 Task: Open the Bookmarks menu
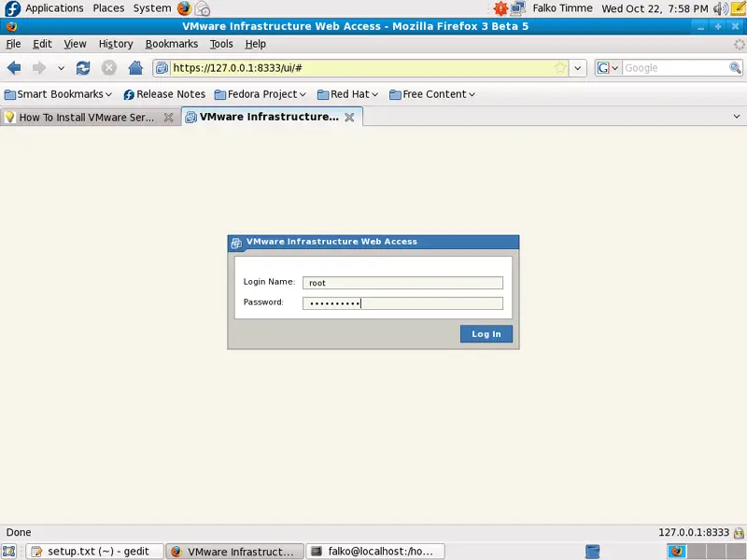tap(172, 44)
